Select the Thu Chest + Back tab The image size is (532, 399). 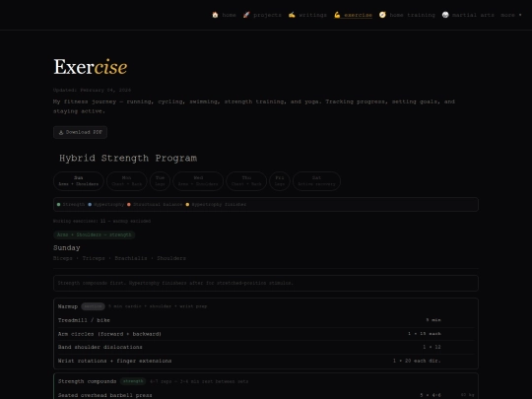click(x=246, y=181)
